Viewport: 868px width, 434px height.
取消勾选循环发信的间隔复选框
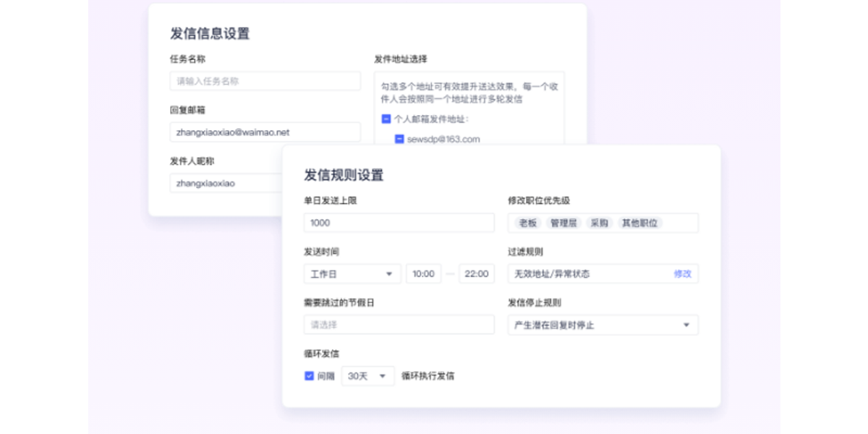click(308, 375)
